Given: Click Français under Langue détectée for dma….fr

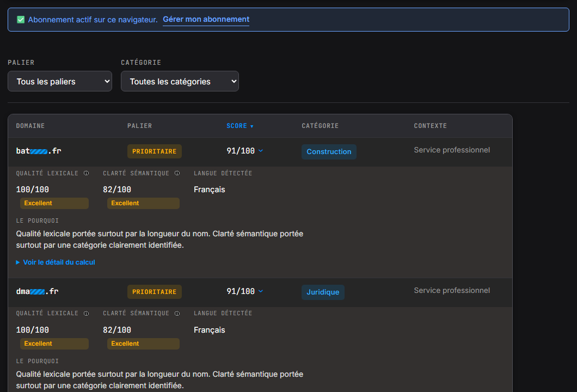Looking at the screenshot, I should coord(210,330).
